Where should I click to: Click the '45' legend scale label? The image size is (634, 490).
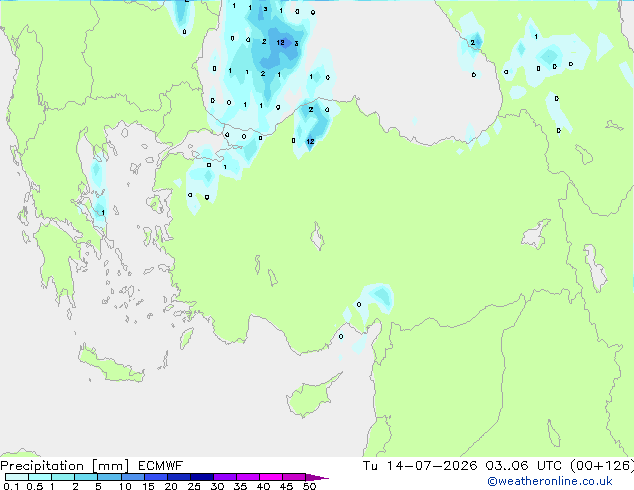[286, 486]
